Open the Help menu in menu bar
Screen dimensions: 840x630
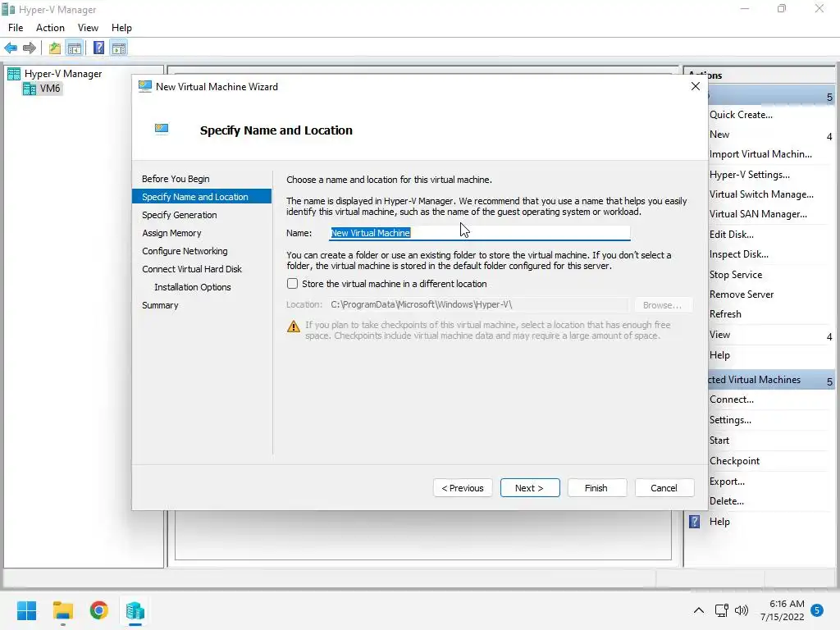[121, 28]
